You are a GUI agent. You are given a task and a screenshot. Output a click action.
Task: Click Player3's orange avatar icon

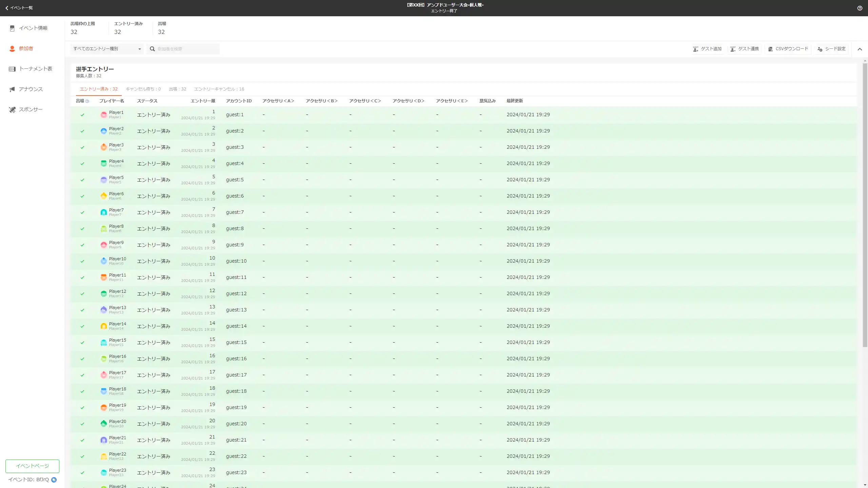pos(104,147)
